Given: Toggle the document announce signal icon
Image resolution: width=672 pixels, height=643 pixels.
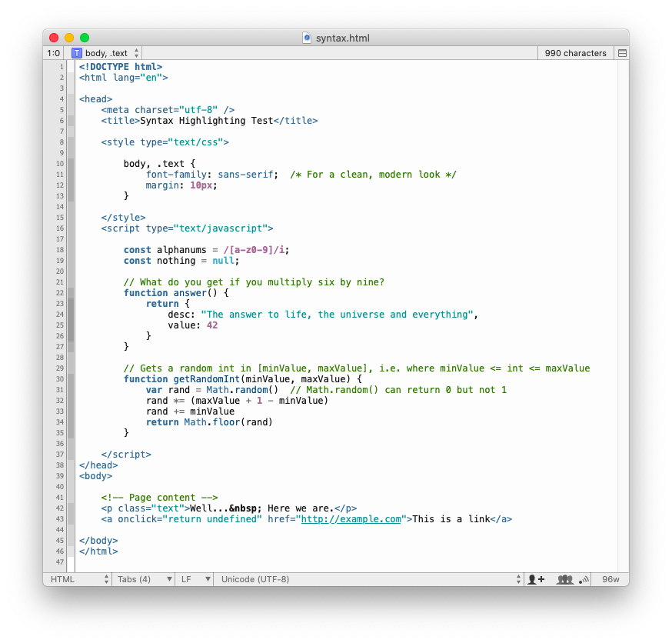Looking at the screenshot, I should (584, 580).
